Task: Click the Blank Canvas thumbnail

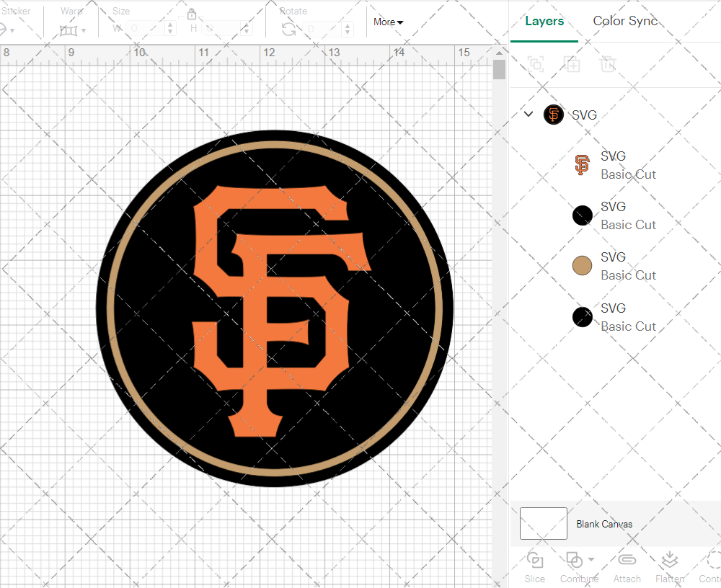Action: 543,524
